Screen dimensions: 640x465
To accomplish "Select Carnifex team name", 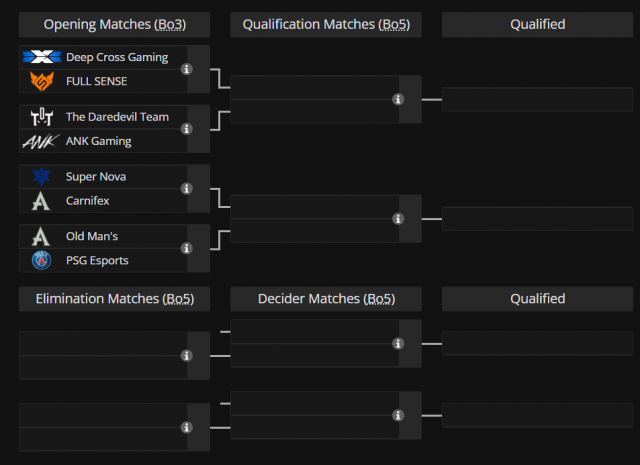I will 87,200.
